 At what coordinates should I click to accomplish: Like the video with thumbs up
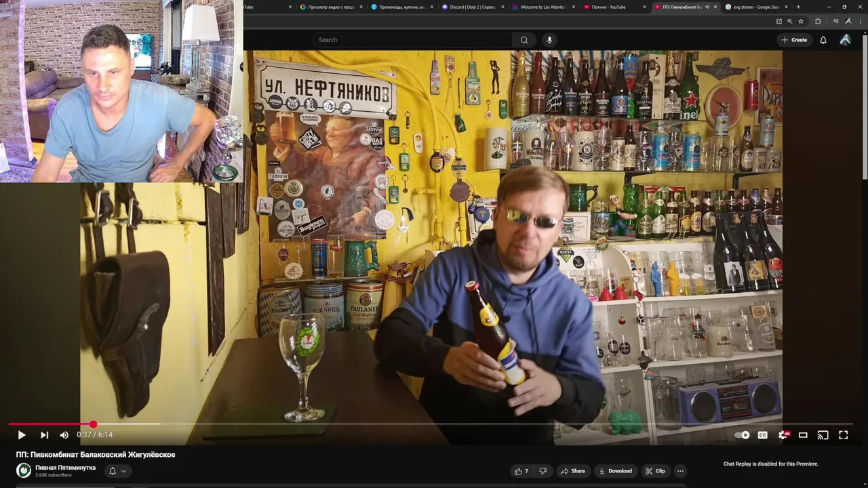[521, 471]
